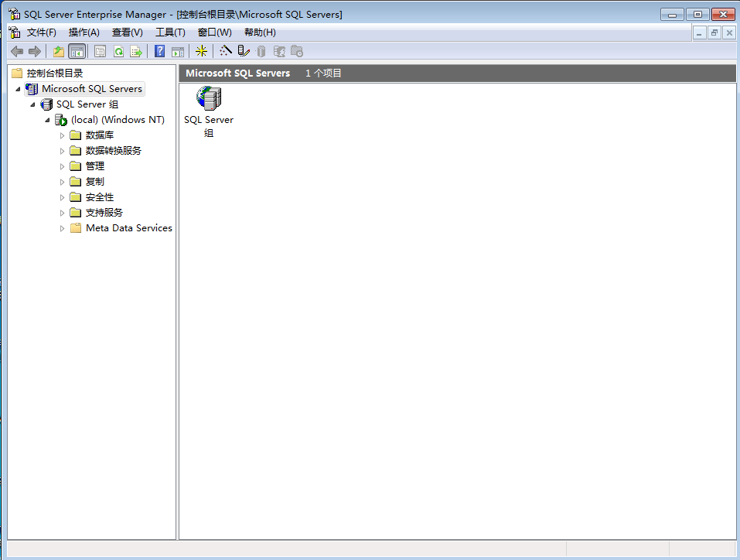
Task: Click the SQL Server 组 tree server icon
Action: pyautogui.click(x=46, y=104)
